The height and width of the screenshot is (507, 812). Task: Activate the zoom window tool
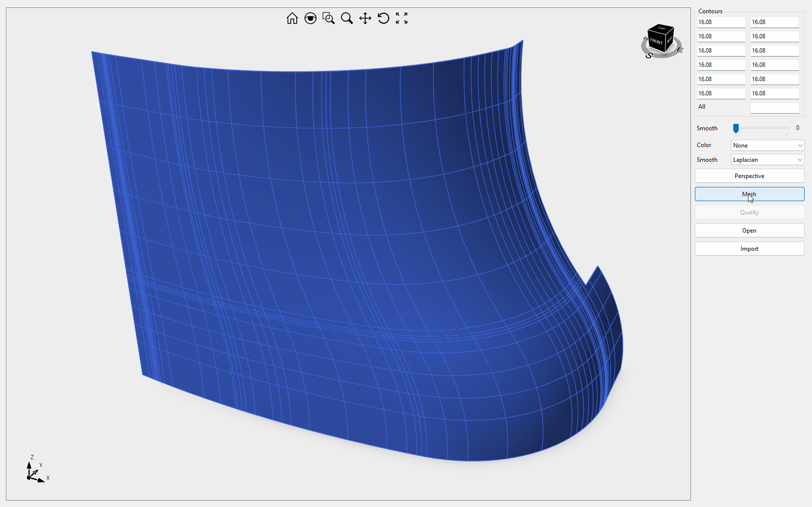coord(328,19)
